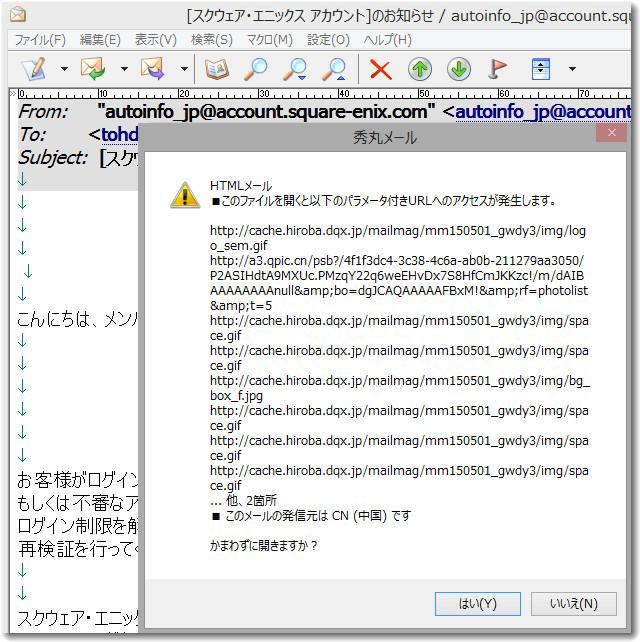The height and width of the screenshot is (642, 640).
Task: Click the 'Subject:' header label
Action: point(53,158)
